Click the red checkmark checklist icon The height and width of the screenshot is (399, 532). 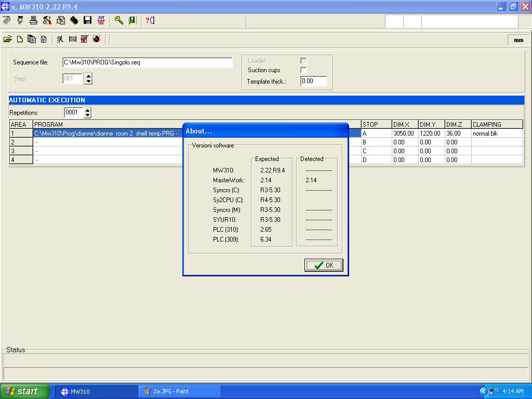pyautogui.click(x=85, y=39)
